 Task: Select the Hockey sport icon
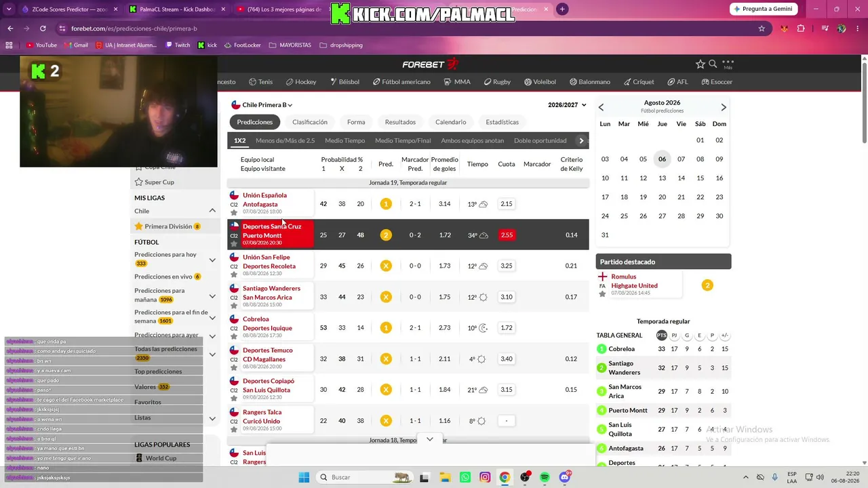click(290, 82)
